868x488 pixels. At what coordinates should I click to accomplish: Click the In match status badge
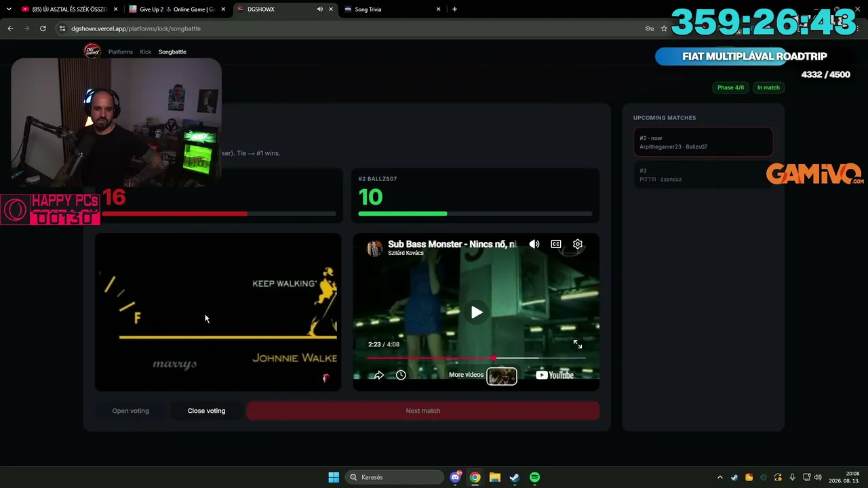768,87
